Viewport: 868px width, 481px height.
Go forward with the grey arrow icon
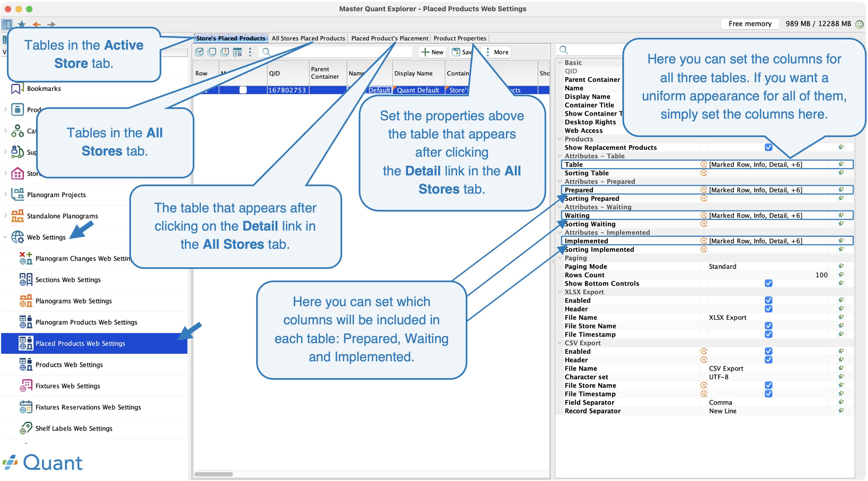[51, 24]
